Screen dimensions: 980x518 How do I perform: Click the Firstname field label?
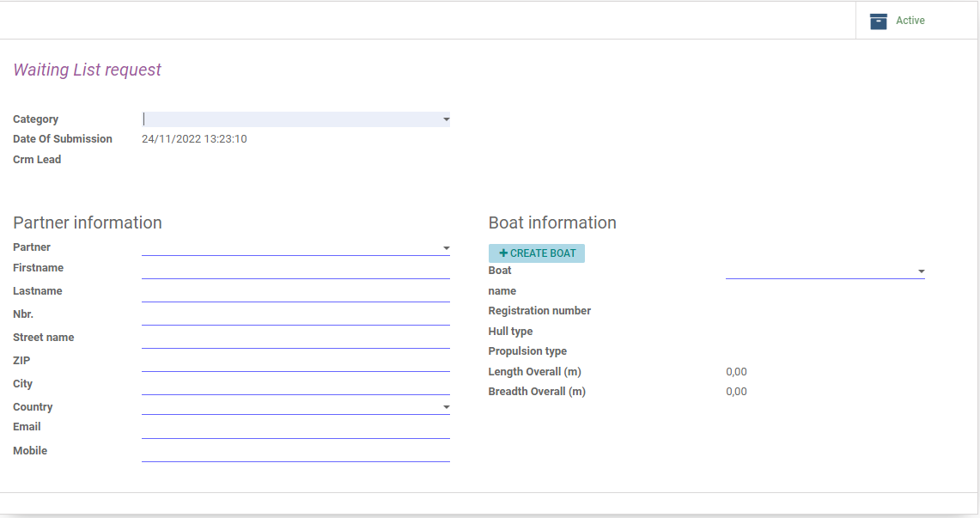38,267
